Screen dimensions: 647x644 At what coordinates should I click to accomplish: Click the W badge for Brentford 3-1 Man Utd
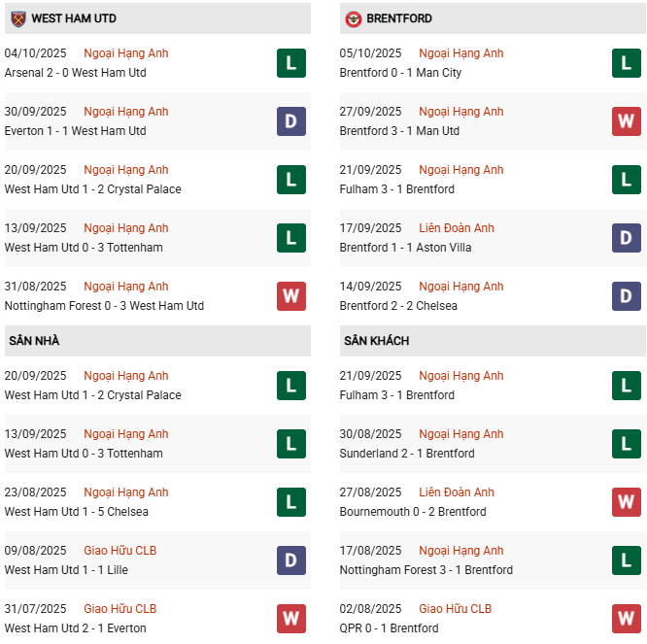click(x=626, y=121)
